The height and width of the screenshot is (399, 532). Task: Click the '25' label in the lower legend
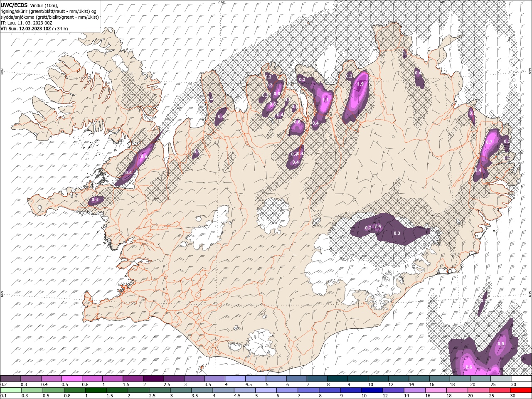point(491,396)
